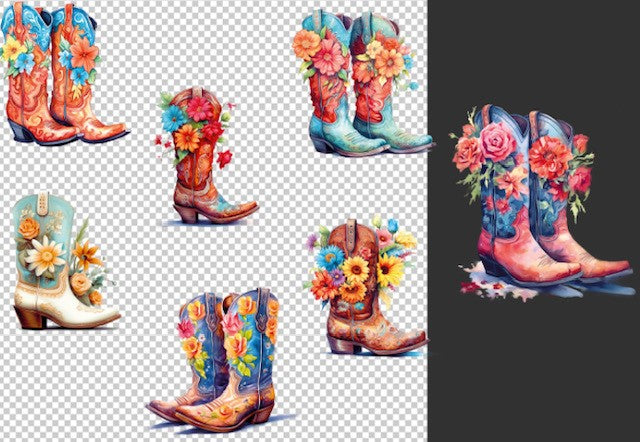Click the white daisy on the mint boot
This screenshot has width=640, height=442.
[x=45, y=257]
